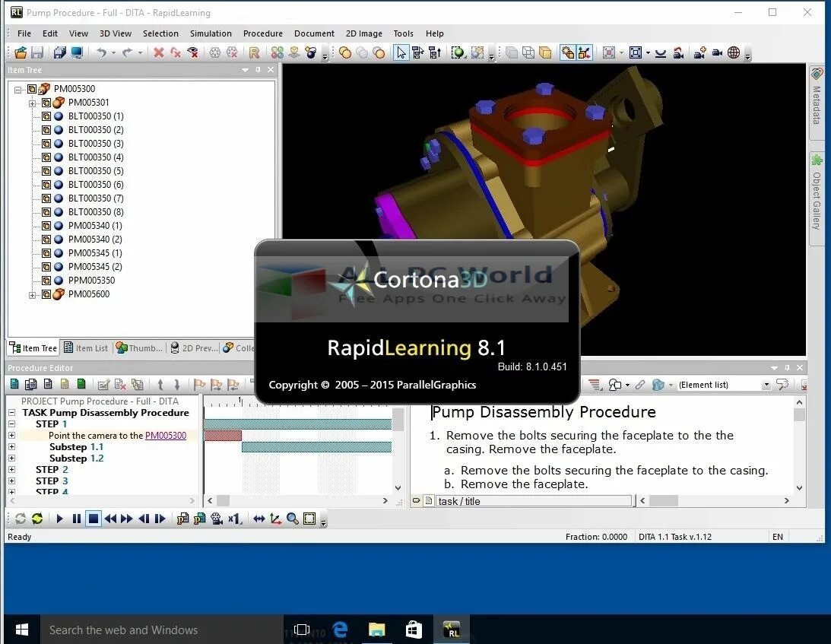
Task: Click the camera icon in top toolbar
Action: pos(716,52)
